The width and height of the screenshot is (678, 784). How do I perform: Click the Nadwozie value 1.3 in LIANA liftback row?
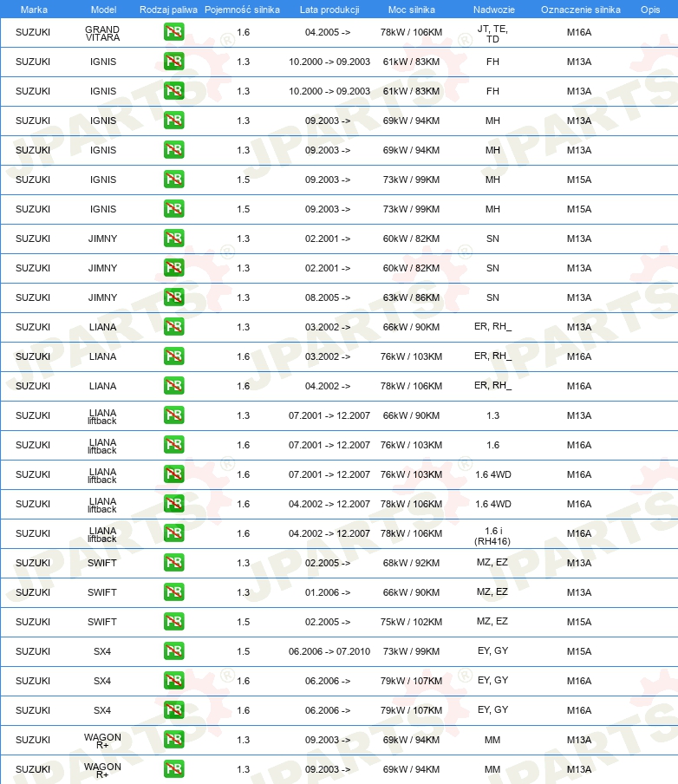493,416
